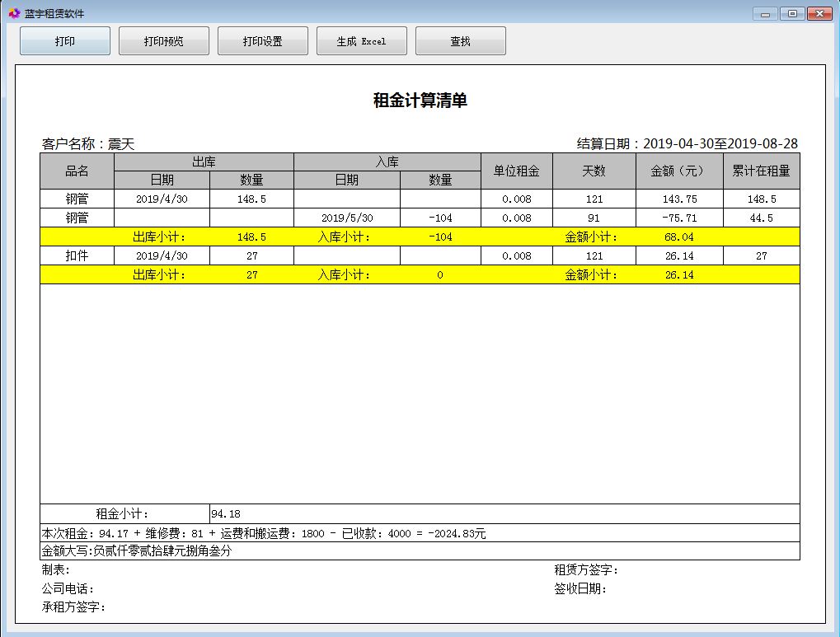Click the 143.75 amount cell
The height and width of the screenshot is (637, 840).
(679, 199)
